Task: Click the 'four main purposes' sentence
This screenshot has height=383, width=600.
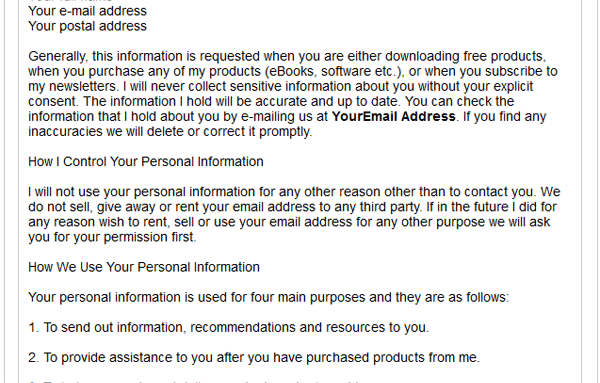Action: click(x=269, y=297)
